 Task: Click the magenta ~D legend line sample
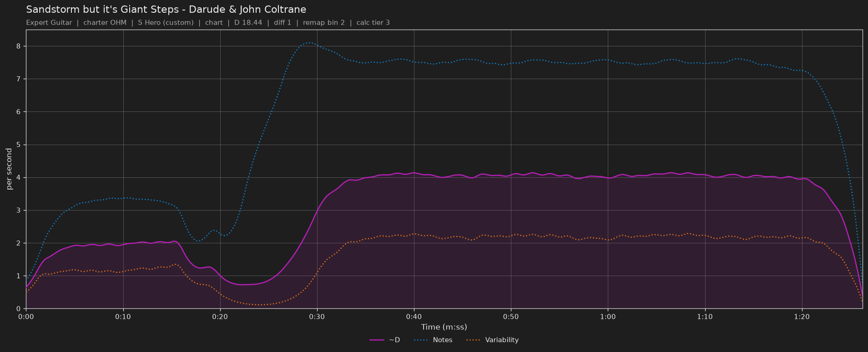tap(377, 340)
